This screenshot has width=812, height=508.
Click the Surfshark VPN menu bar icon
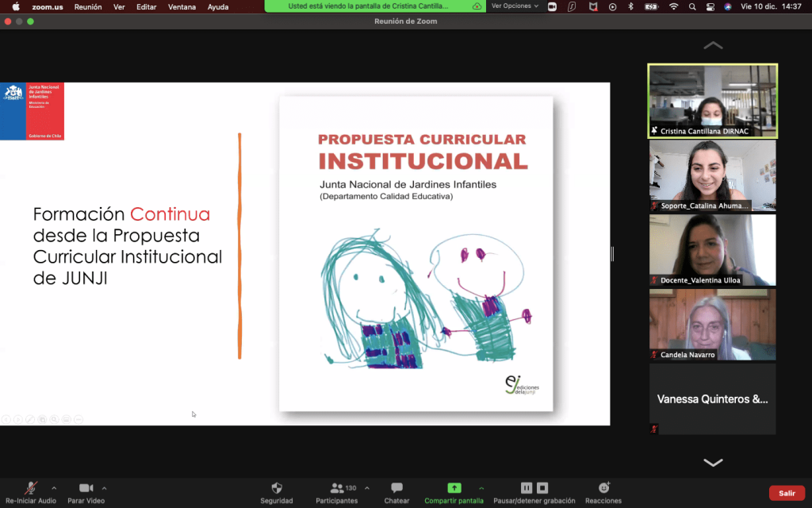(x=572, y=6)
